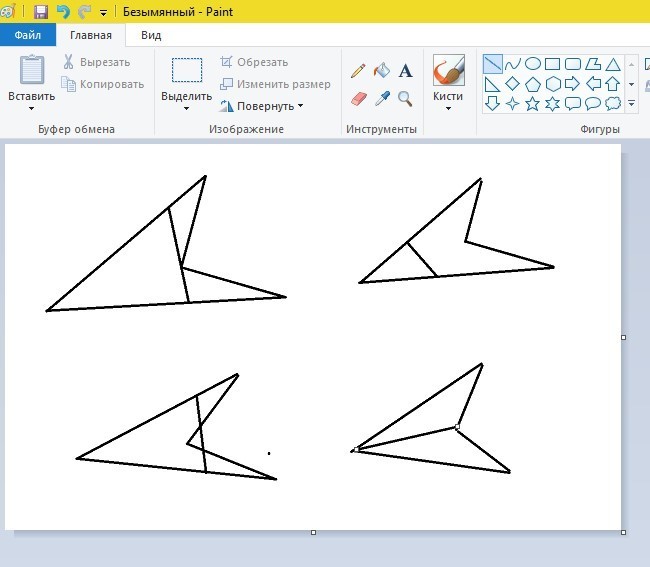This screenshot has width=650, height=567.
Task: Select the Color picker eyedropper tool
Action: (x=382, y=98)
